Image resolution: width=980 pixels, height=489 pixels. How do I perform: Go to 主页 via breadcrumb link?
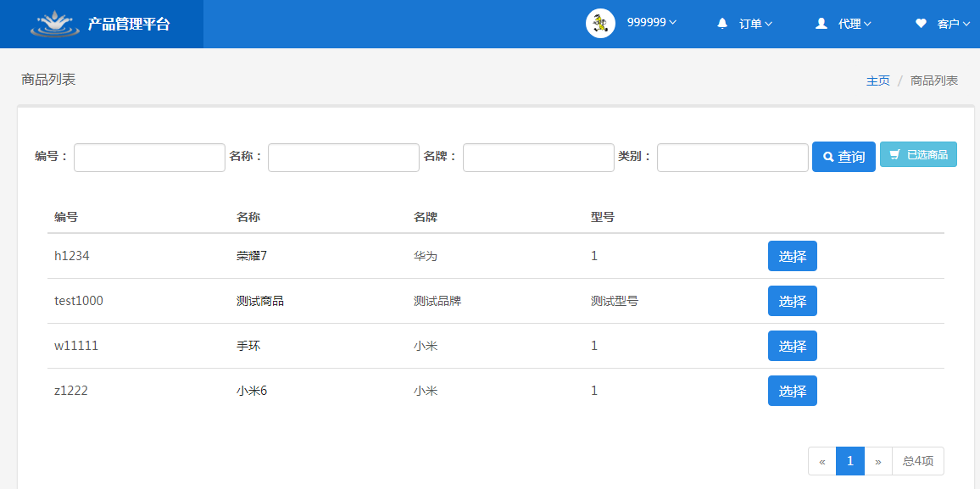[877, 81]
